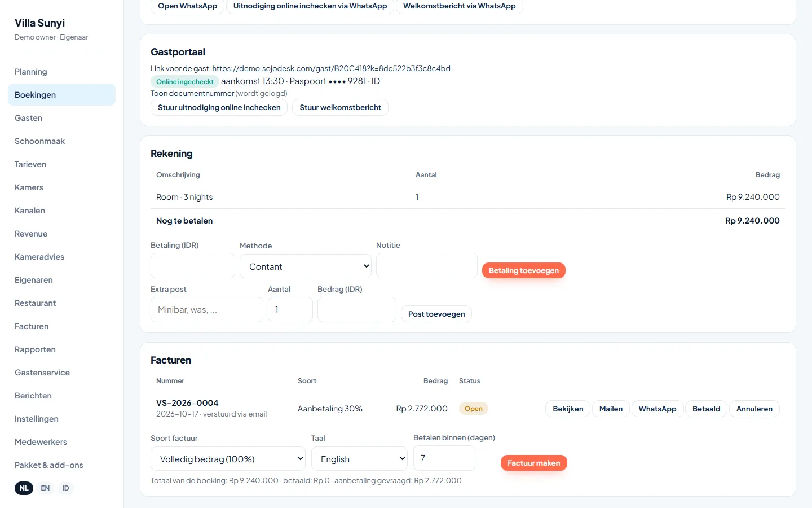Open the Methode payment dropdown

(x=306, y=266)
